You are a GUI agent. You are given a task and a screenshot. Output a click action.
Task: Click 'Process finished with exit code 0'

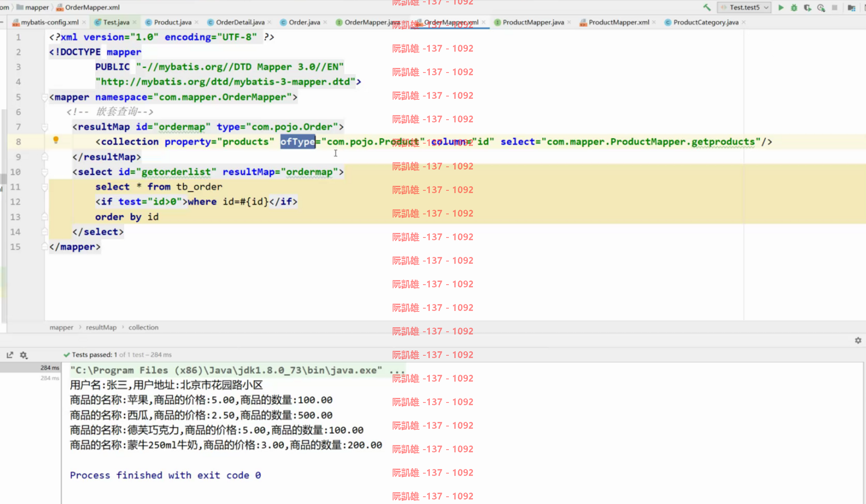[165, 475]
